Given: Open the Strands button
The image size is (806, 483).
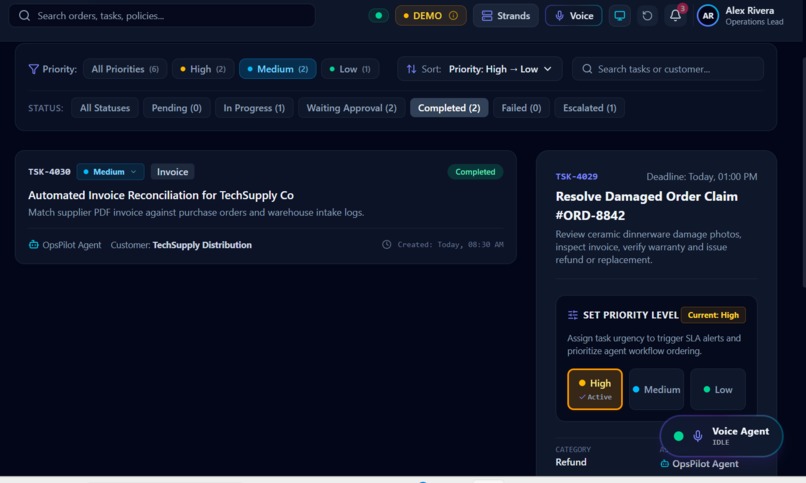Looking at the screenshot, I should coord(506,15).
